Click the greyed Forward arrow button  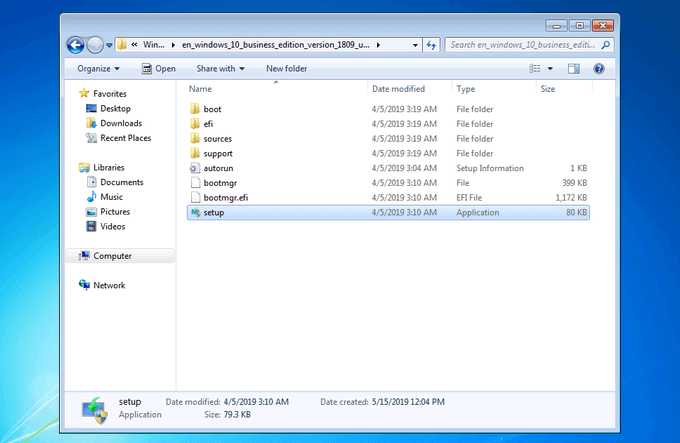(95, 45)
